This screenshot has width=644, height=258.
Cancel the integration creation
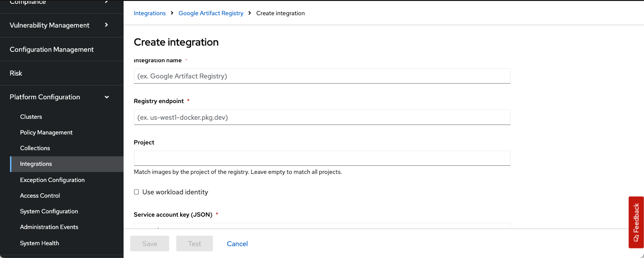(237, 244)
